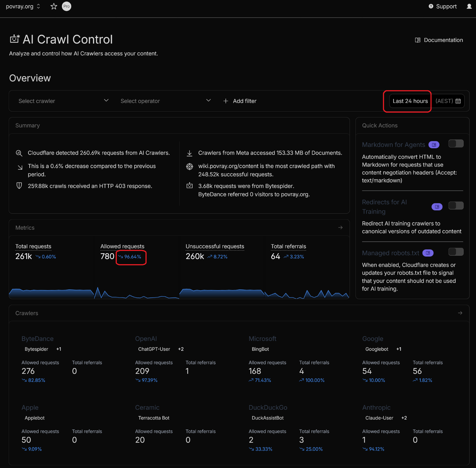Image resolution: width=476 pixels, height=468 pixels.
Task: Star the povray.org site
Action: 54,6
